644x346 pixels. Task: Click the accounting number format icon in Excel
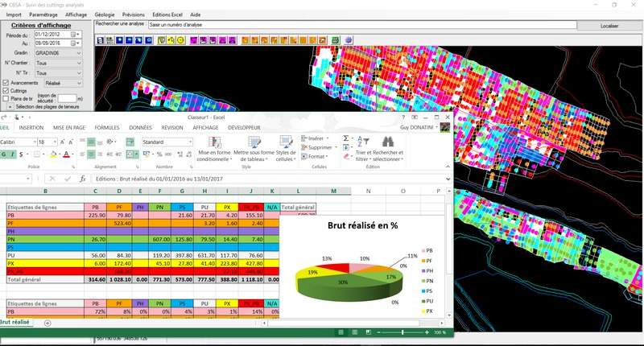[147, 154]
